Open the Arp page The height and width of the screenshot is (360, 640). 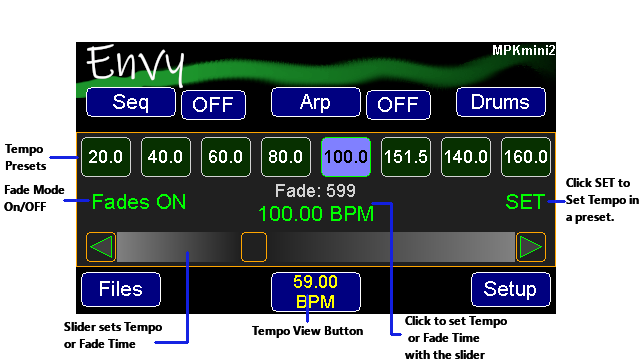pyautogui.click(x=316, y=102)
